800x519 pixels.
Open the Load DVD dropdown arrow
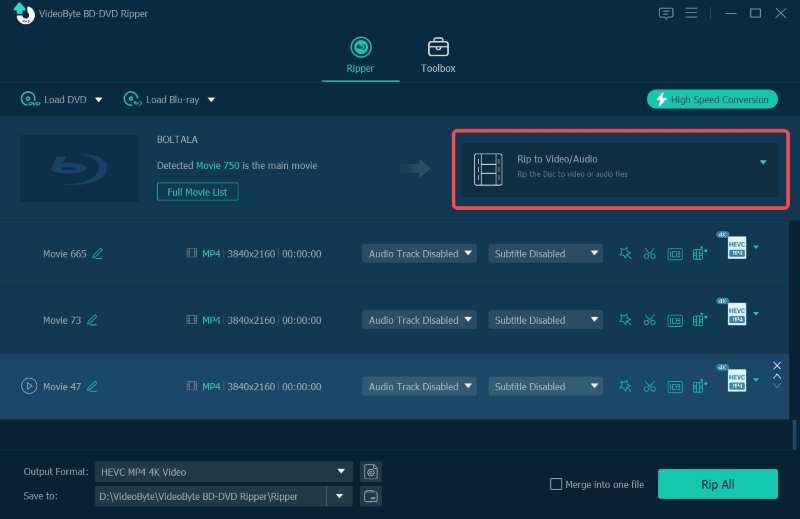pyautogui.click(x=99, y=100)
